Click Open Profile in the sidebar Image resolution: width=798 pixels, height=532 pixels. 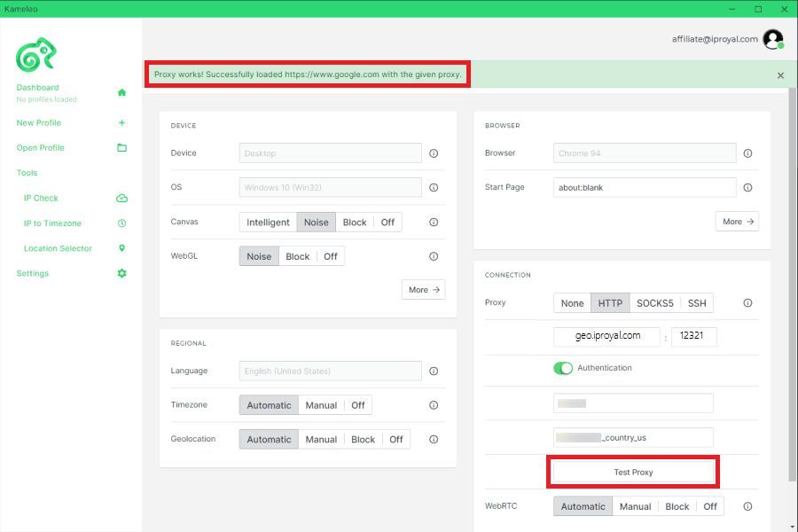pyautogui.click(x=40, y=148)
